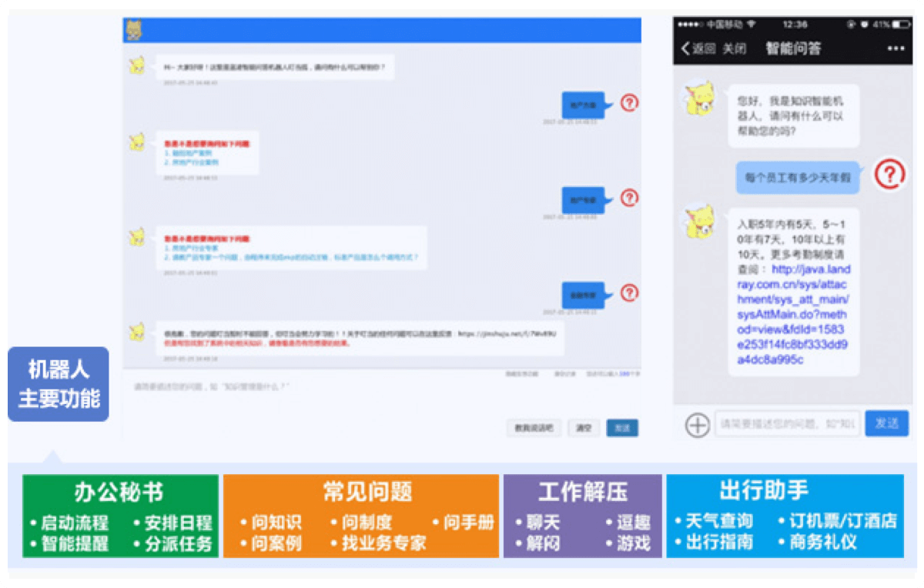924x588 pixels.
Task: Click the bot avatar beside the desktop greeting message
Action: click(x=137, y=66)
